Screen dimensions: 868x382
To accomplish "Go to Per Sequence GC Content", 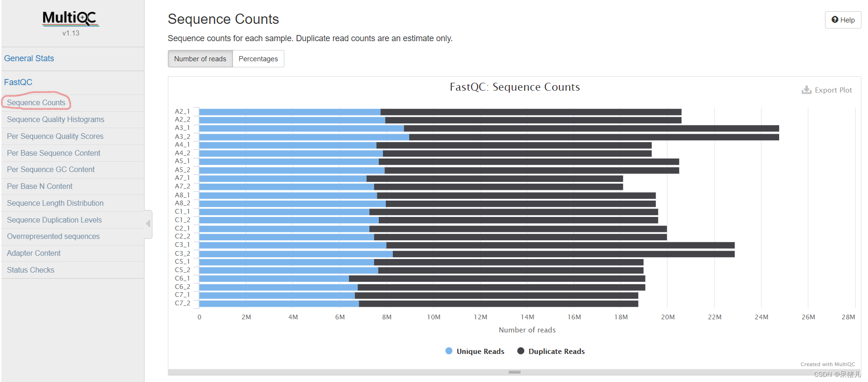I will click(x=51, y=169).
